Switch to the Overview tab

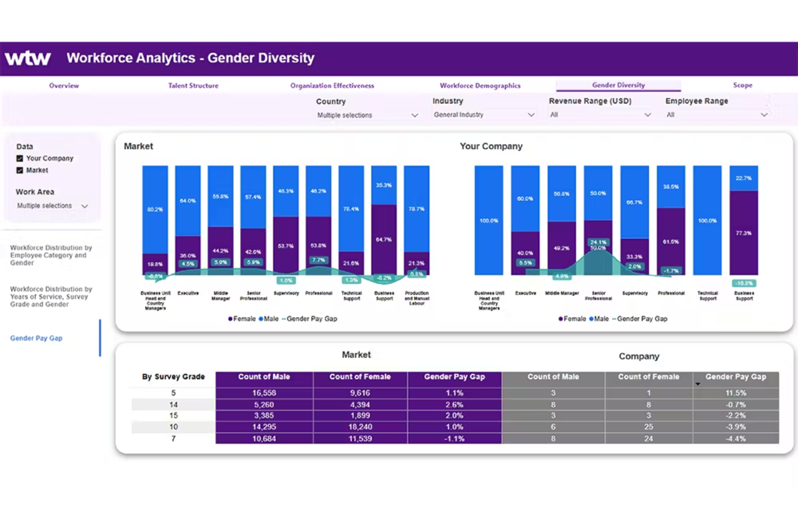coord(64,85)
